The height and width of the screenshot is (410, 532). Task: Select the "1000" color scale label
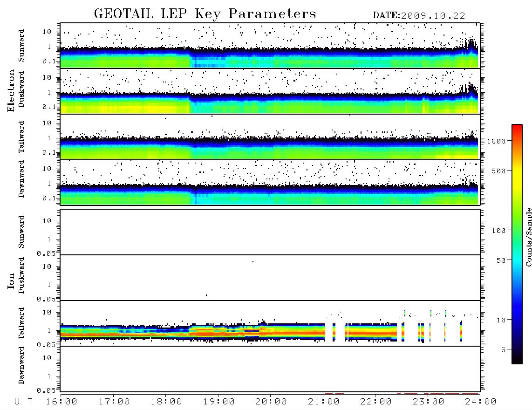(x=497, y=141)
